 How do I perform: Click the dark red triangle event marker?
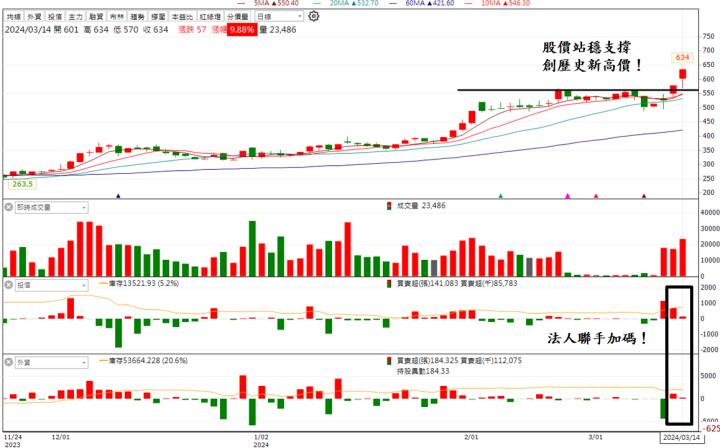tap(644, 196)
